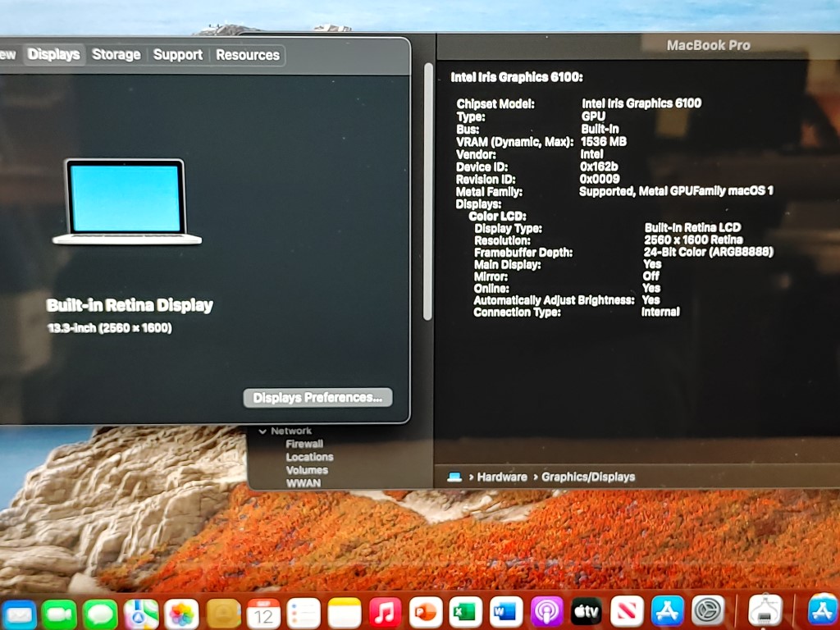The height and width of the screenshot is (630, 840).
Task: Open the Resources tab
Action: click(x=248, y=55)
